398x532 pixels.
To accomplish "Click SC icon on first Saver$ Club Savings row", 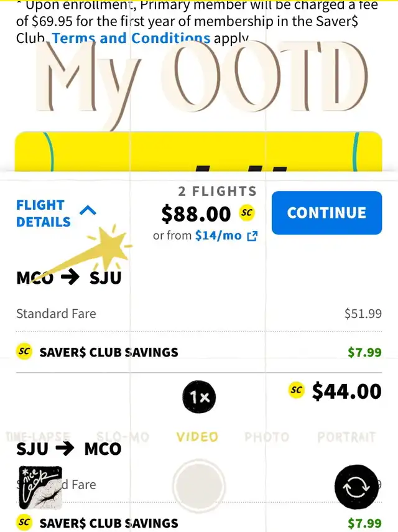I will pos(24,352).
